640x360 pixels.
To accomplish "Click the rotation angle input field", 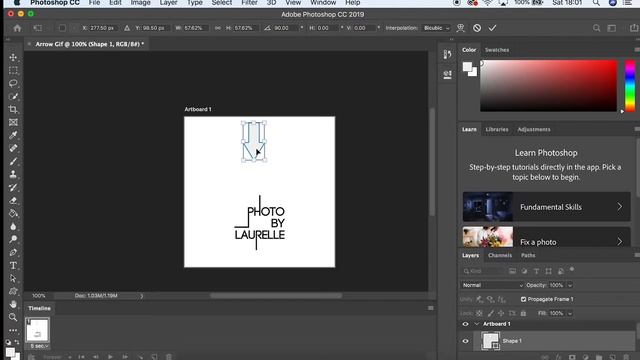I will click(286, 28).
